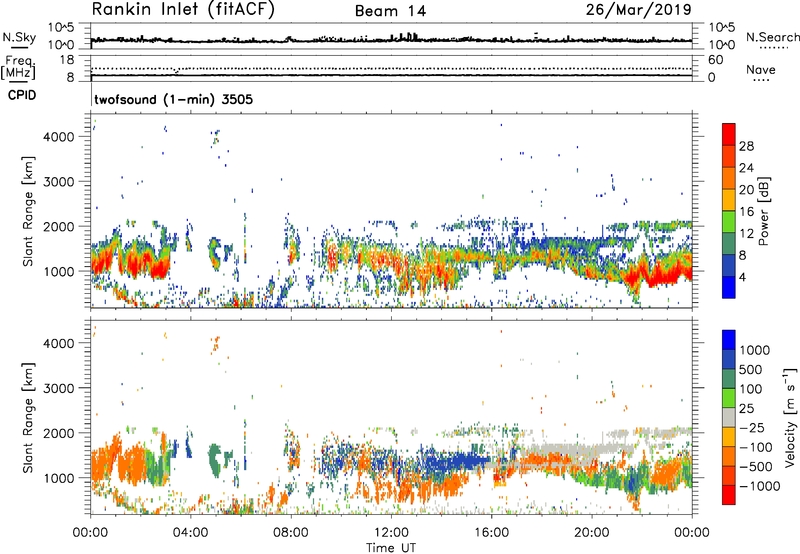The height and width of the screenshot is (554, 800).
Task: Click the "Slant Range [km]" label of velocity panel
Action: tap(28, 418)
